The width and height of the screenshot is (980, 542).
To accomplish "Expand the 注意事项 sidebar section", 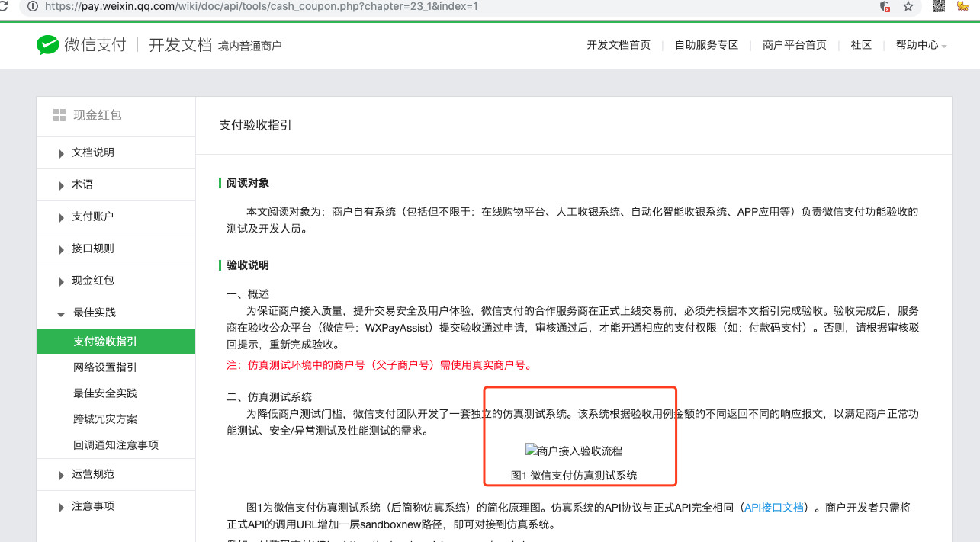I will [116, 506].
